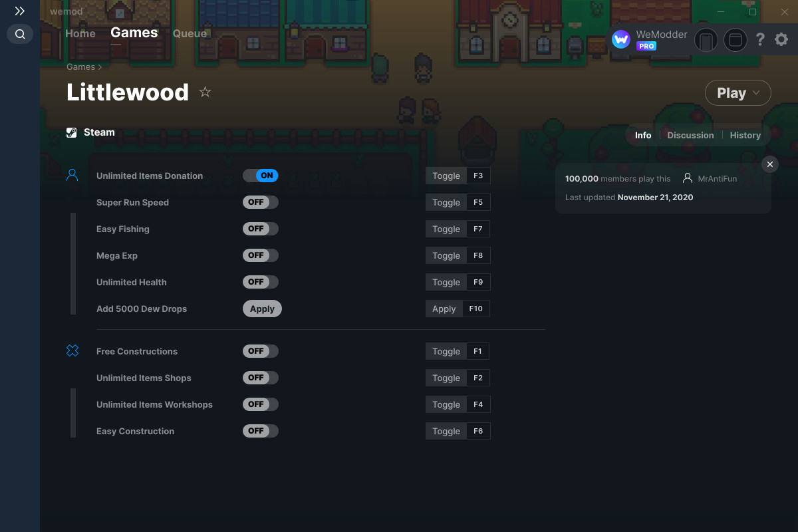Click the player category person icon

72,176
